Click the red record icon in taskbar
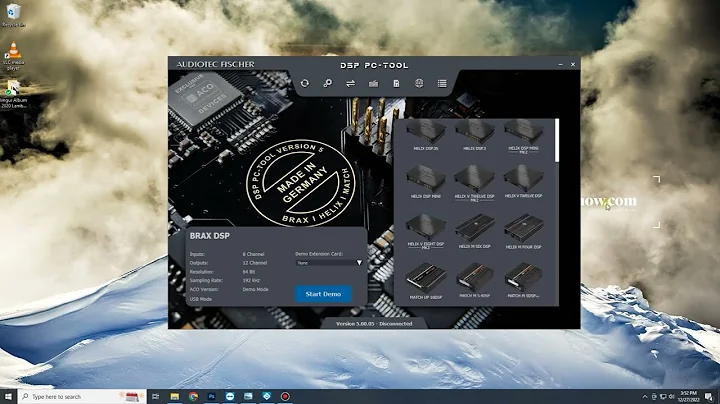 [x=285, y=396]
